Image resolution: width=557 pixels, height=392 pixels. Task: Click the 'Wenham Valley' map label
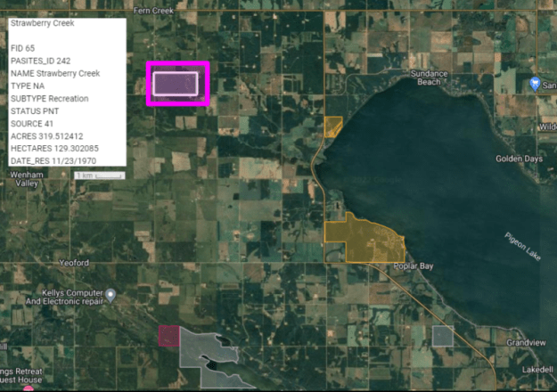27,179
